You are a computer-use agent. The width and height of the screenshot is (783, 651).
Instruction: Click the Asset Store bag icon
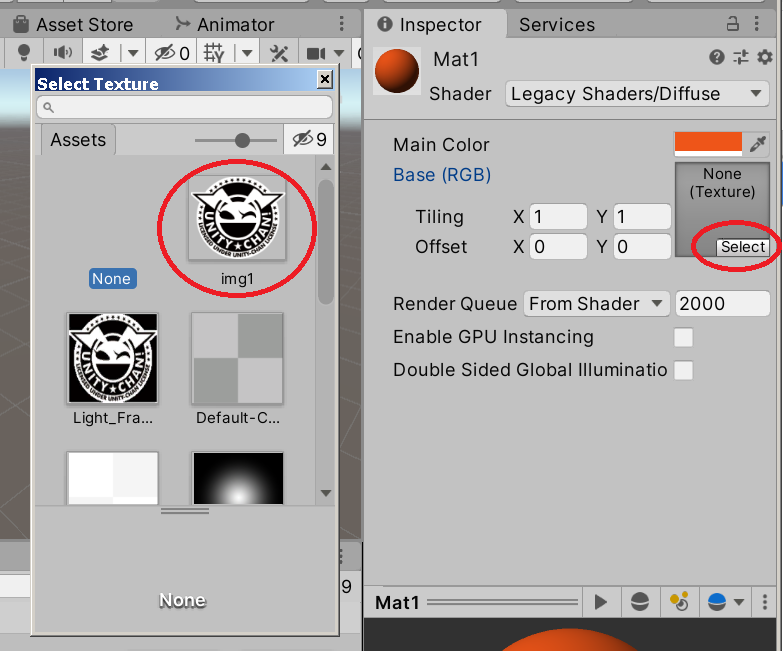point(20,24)
